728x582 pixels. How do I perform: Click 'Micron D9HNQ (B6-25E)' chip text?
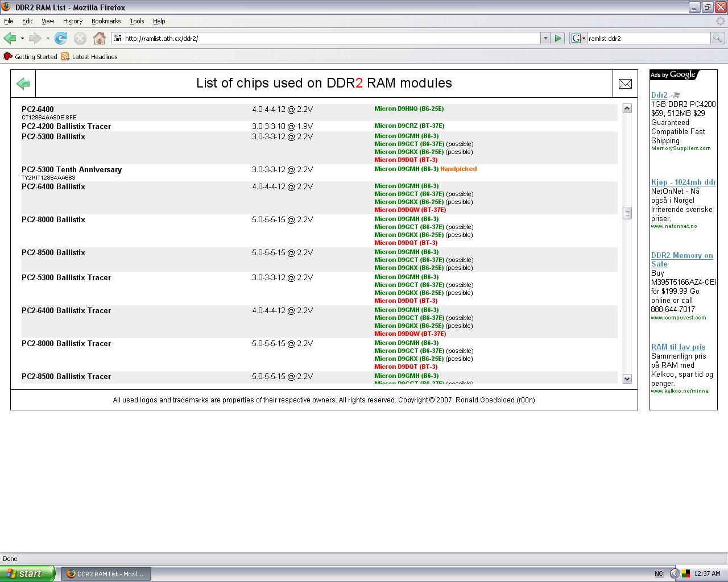tap(409, 109)
